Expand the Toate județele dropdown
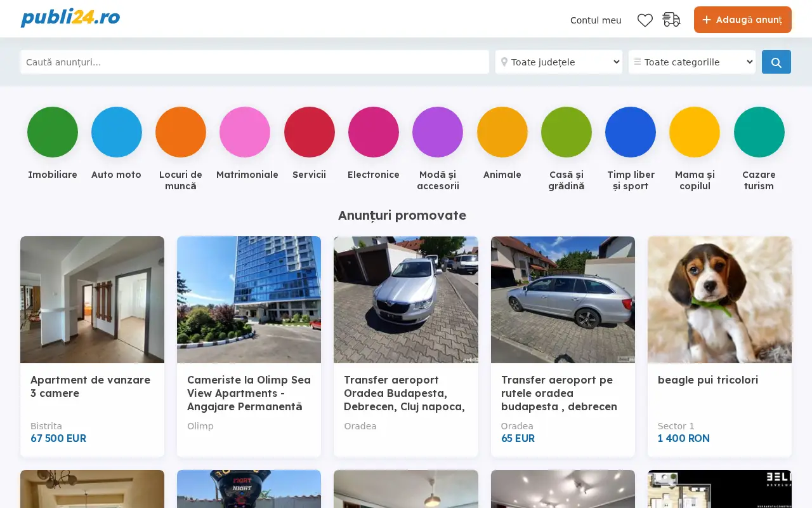 click(x=559, y=62)
